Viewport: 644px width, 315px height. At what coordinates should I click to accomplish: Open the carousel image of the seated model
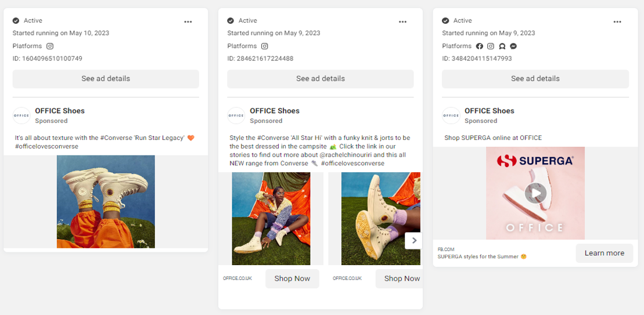pyautogui.click(x=271, y=219)
